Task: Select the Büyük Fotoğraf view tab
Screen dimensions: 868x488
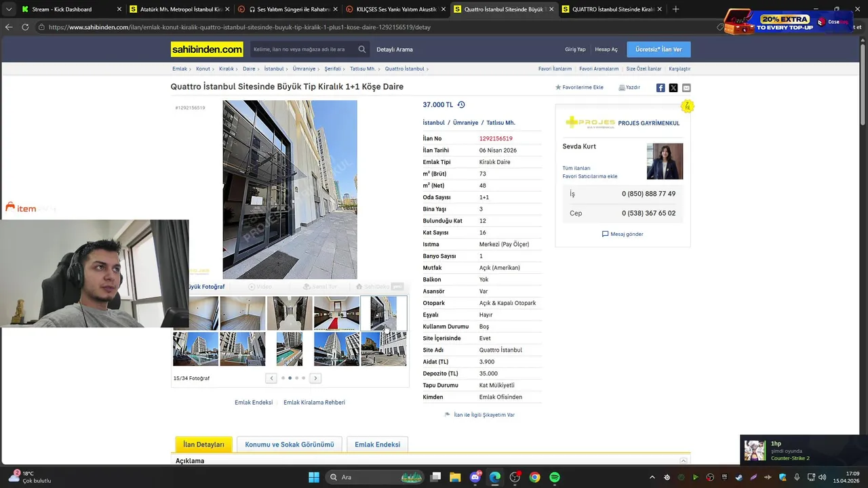Action: [x=205, y=287]
